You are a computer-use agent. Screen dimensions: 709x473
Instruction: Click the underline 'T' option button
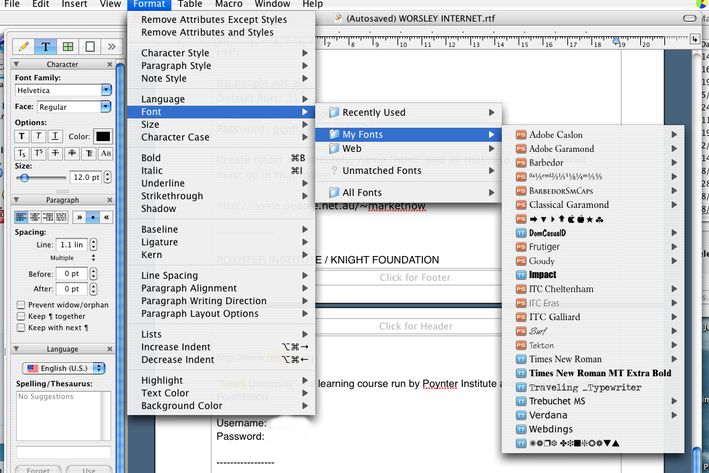(x=56, y=136)
